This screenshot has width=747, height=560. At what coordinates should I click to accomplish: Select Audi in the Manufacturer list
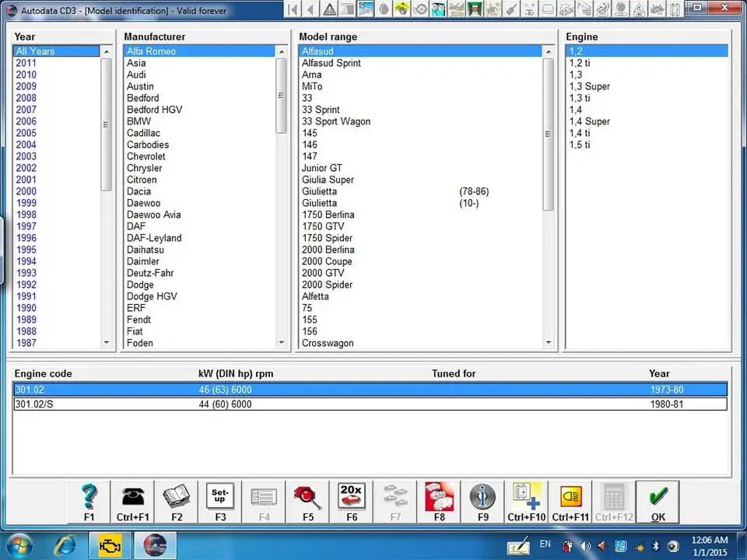pyautogui.click(x=136, y=75)
